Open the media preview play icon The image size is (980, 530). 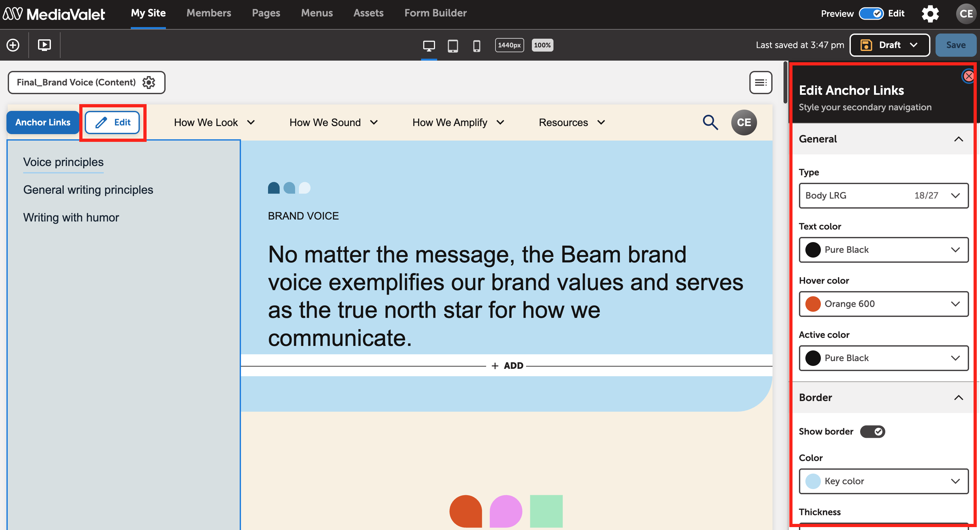click(x=44, y=45)
